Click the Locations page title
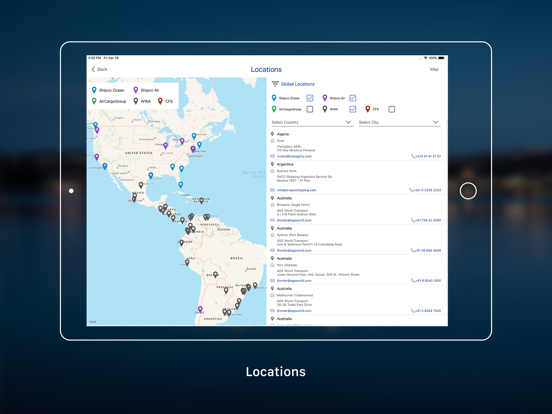Viewport: 552px width, 414px height. tap(266, 69)
